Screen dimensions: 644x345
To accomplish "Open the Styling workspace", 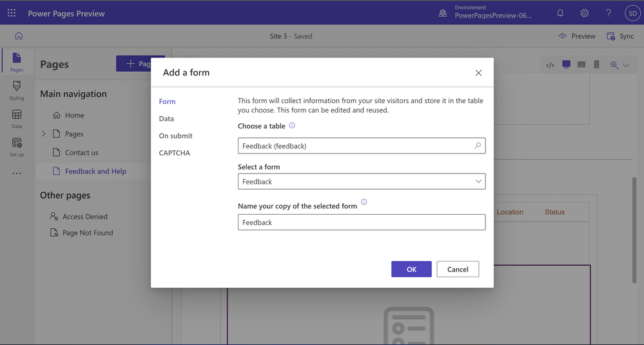I will [x=17, y=90].
